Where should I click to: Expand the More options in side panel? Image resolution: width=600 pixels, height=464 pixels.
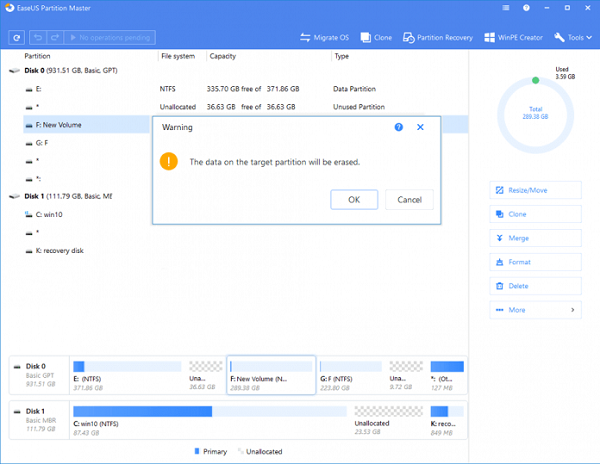tap(535, 310)
